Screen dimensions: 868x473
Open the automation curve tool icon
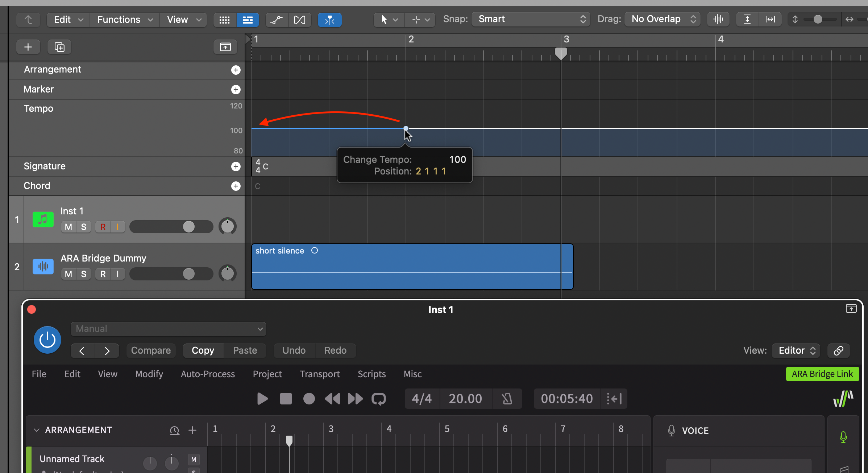[277, 20]
